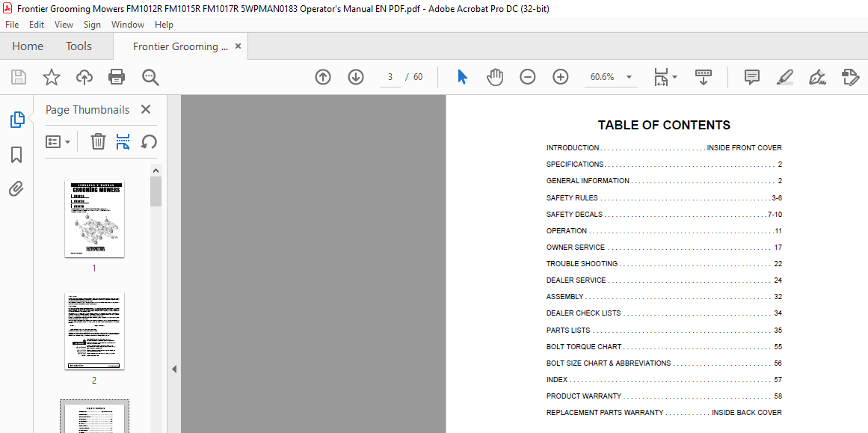Open the Edit menu
This screenshot has width=868, height=433.
37,25
